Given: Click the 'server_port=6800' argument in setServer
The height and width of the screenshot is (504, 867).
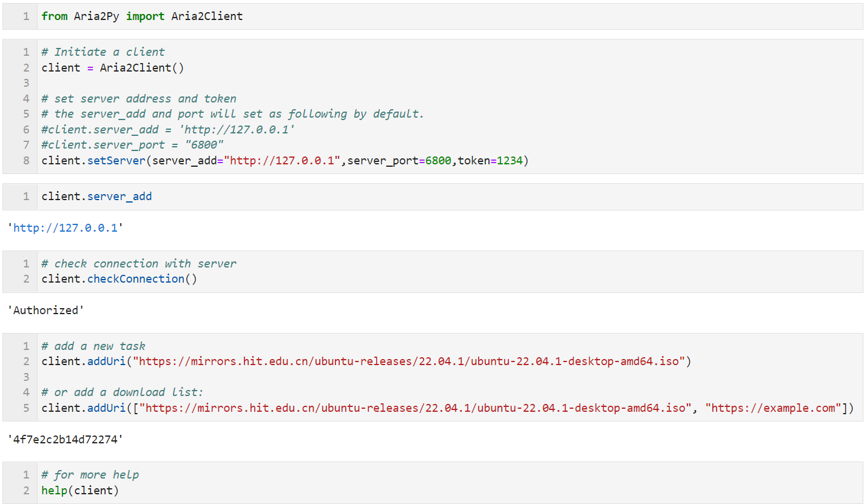Looking at the screenshot, I should click(399, 161).
